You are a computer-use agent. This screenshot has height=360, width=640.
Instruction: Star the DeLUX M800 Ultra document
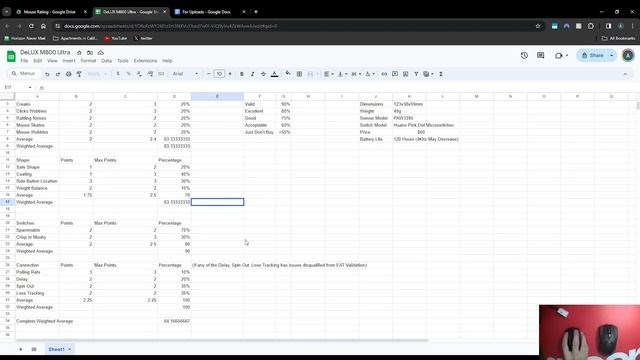79,53
